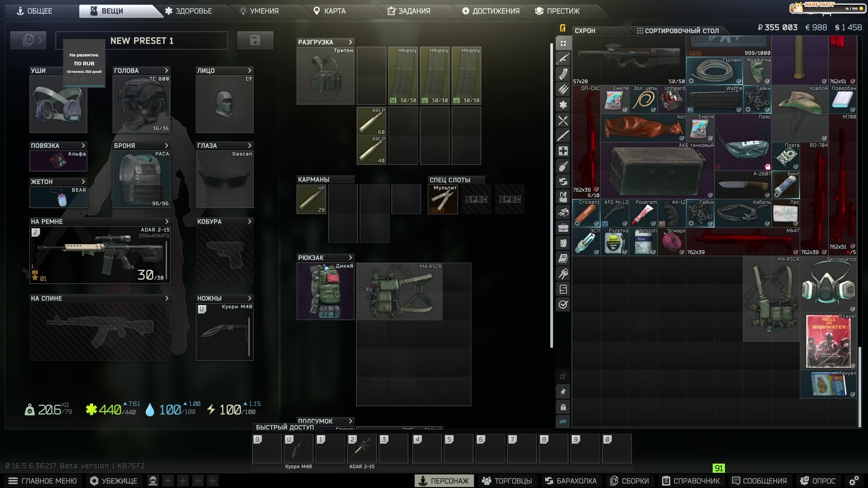Go to УБЕЖИЩЕ hideout

pyautogui.click(x=114, y=481)
